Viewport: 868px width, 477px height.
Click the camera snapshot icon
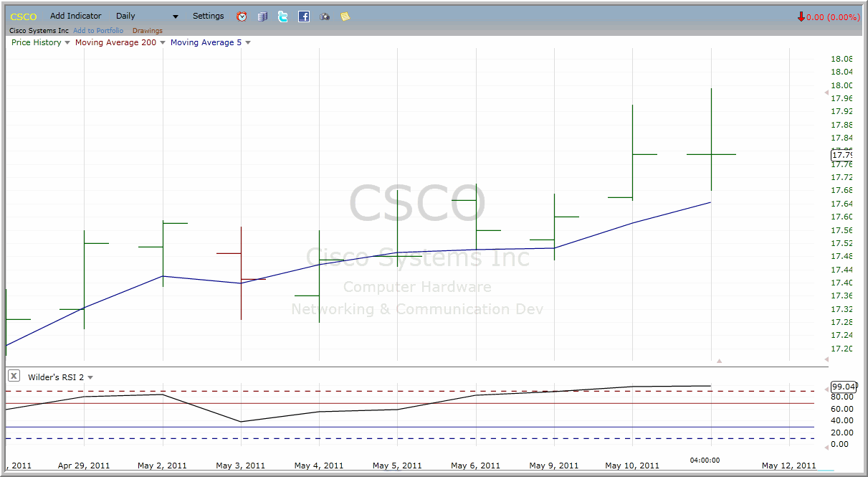pyautogui.click(x=325, y=16)
